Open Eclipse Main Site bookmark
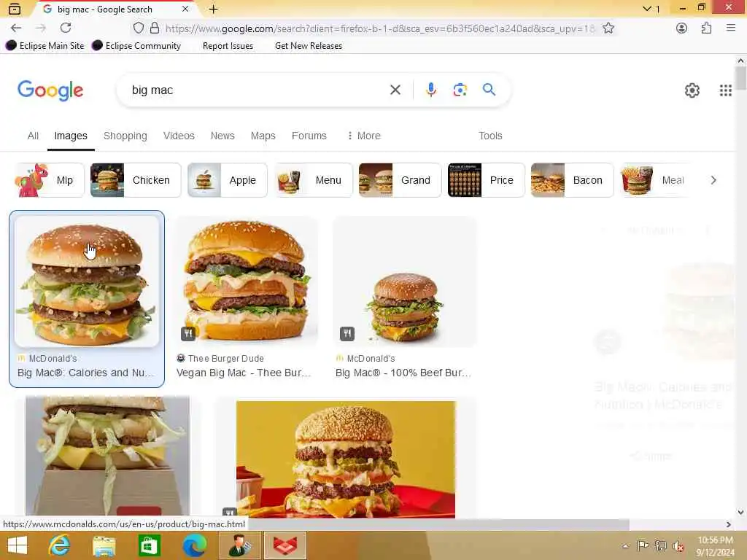The width and height of the screenshot is (747, 560). [x=44, y=46]
